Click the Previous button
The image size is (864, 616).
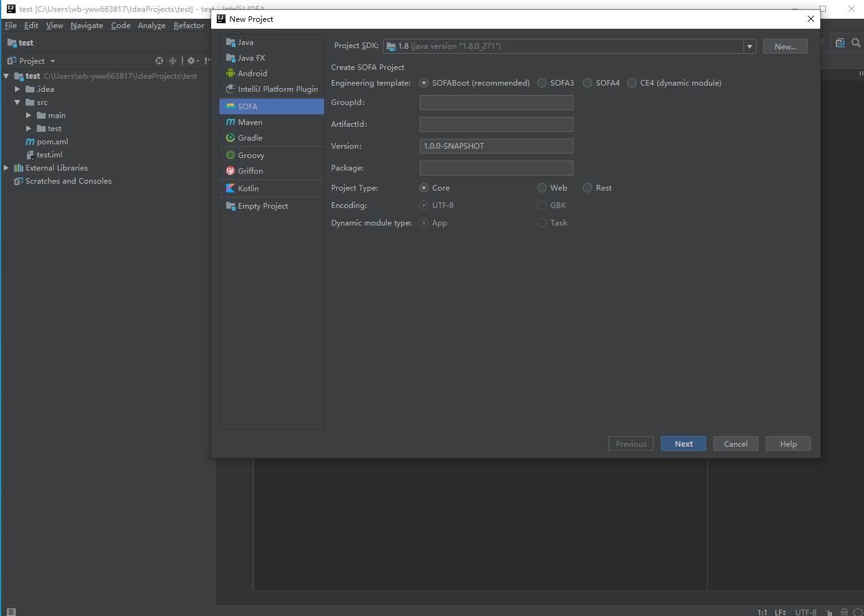631,444
